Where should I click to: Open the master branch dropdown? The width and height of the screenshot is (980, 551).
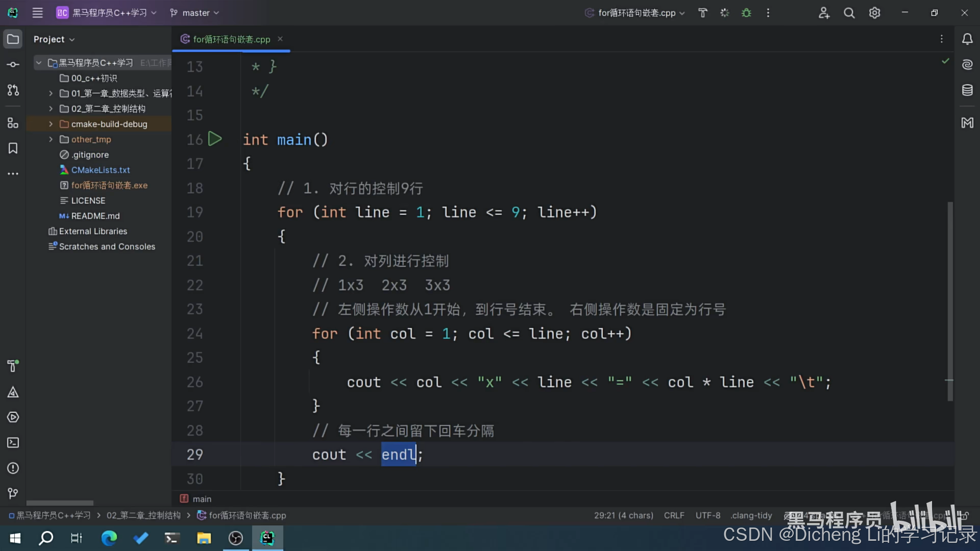[x=194, y=13]
